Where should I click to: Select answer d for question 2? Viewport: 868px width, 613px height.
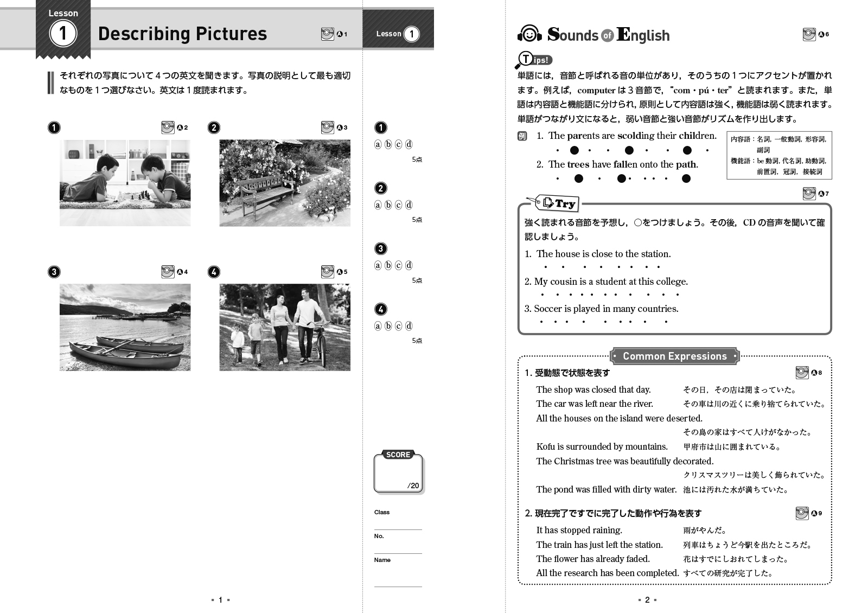[409, 205]
